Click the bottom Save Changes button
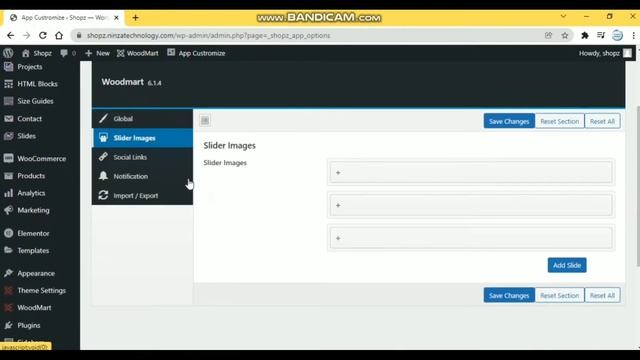This screenshot has width=640, height=360. (509, 295)
